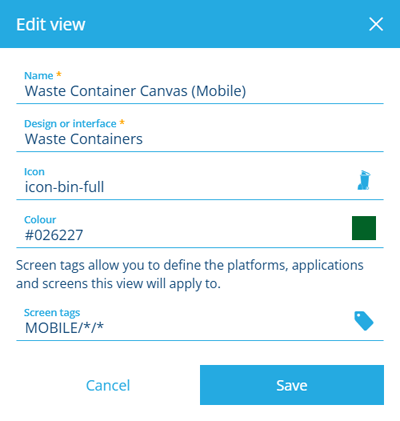This screenshot has width=400, height=421.
Task: Select the Design or interface label
Action: point(70,124)
